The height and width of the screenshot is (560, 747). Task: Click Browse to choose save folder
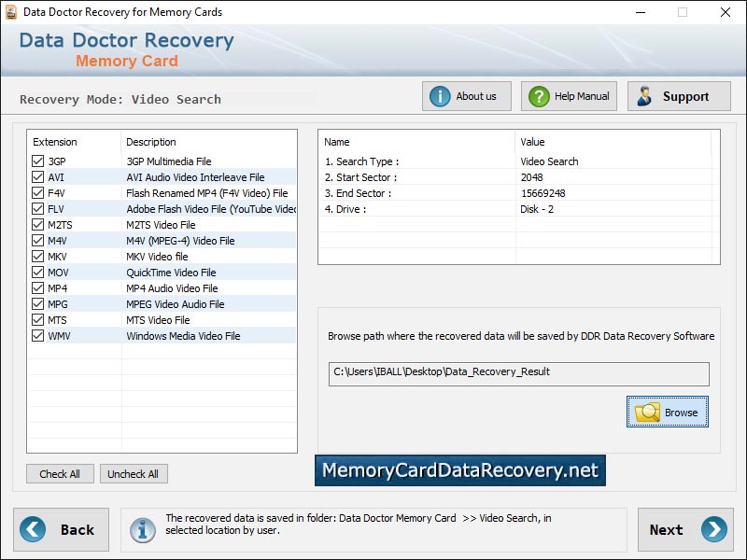[x=668, y=412]
